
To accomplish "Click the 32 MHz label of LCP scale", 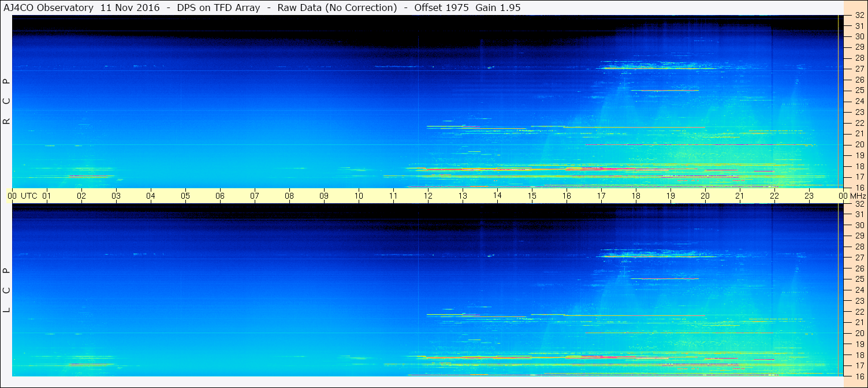I will tap(859, 204).
